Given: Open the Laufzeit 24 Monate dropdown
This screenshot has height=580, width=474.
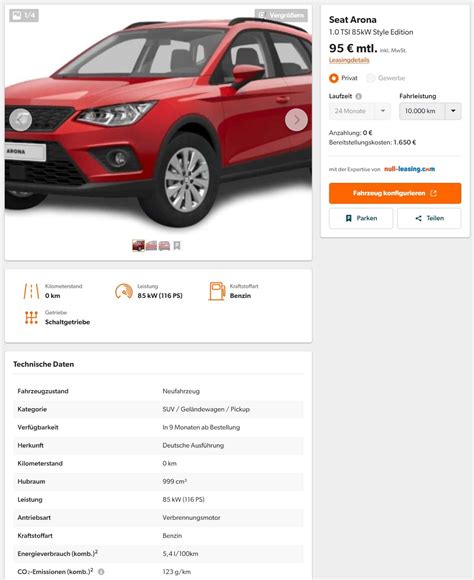Looking at the screenshot, I should point(360,111).
